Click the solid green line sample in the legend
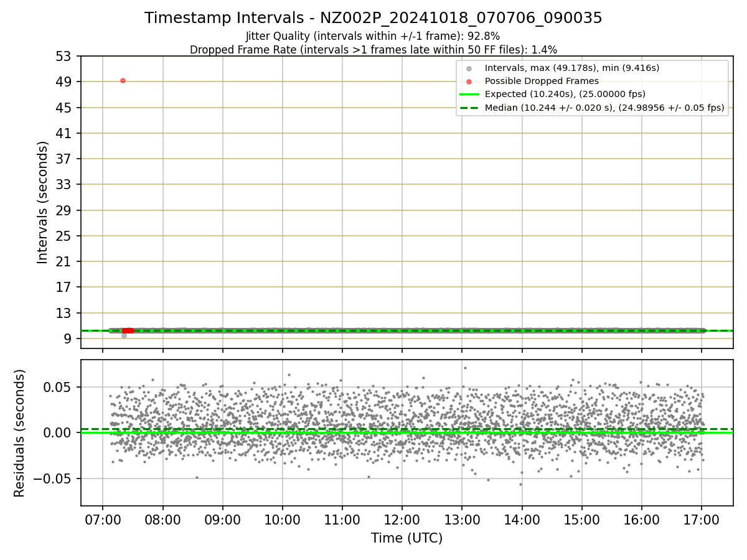 pos(469,95)
